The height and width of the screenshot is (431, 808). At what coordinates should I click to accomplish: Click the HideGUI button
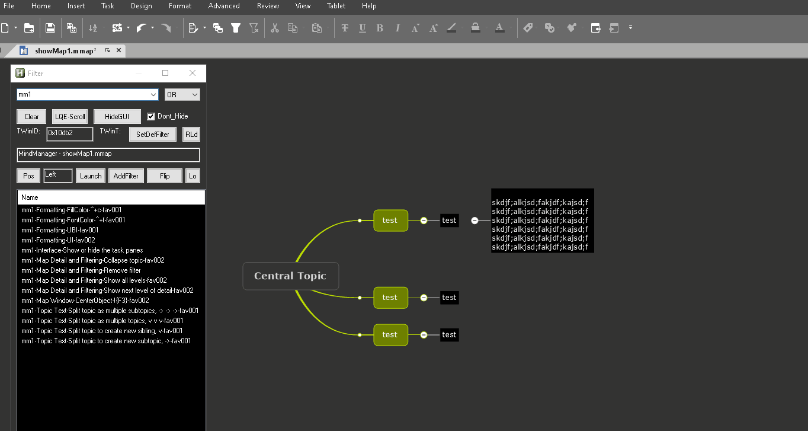point(117,117)
